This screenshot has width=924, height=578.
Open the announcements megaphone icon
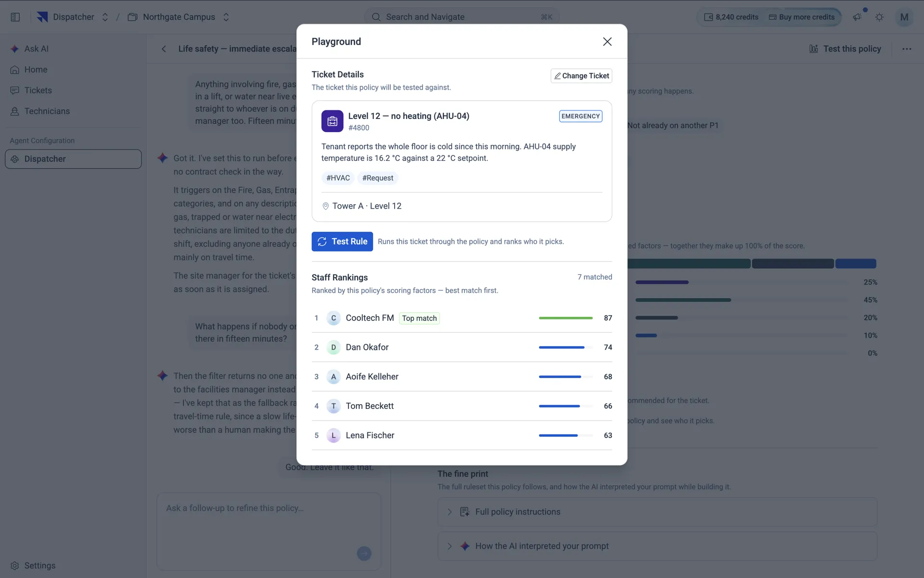[x=857, y=17]
